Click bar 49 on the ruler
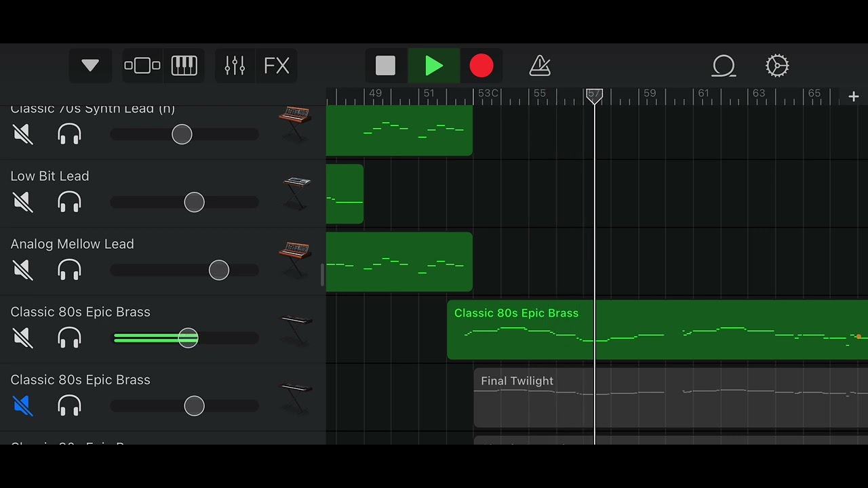This screenshot has width=868, height=488. point(375,94)
